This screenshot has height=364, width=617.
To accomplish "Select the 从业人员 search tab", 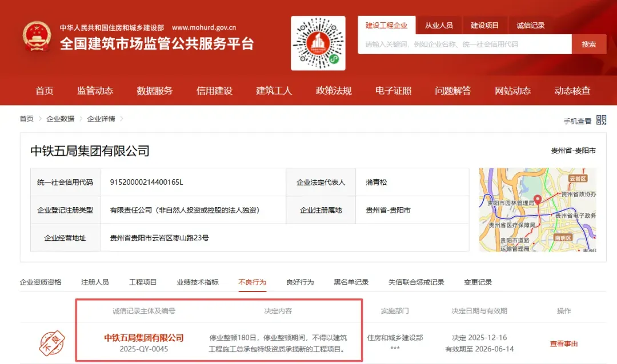I will point(439,25).
